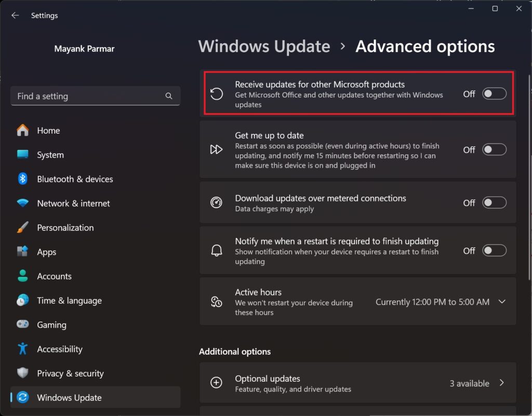Open Windows Update from the sidebar
Viewport: 532px width, 416px height.
click(x=22, y=397)
